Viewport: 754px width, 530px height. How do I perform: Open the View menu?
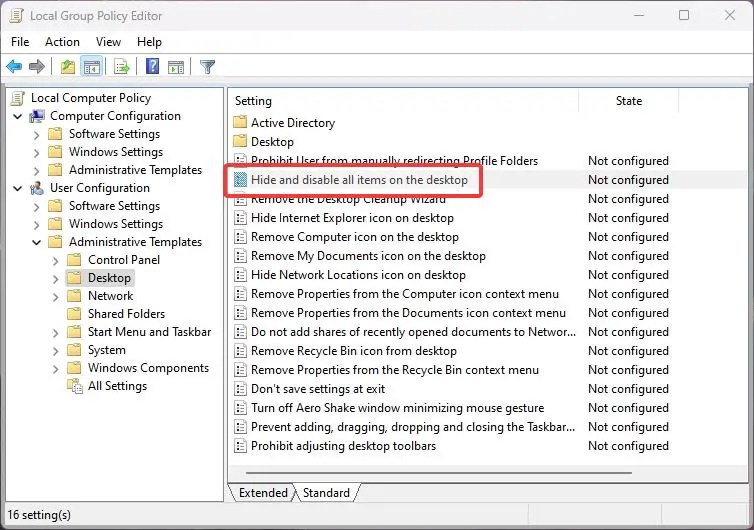108,42
